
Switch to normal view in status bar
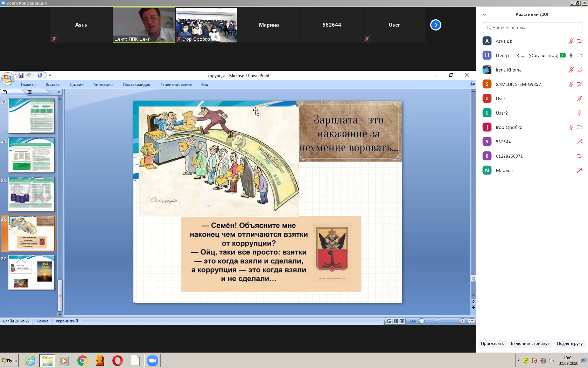(389, 321)
